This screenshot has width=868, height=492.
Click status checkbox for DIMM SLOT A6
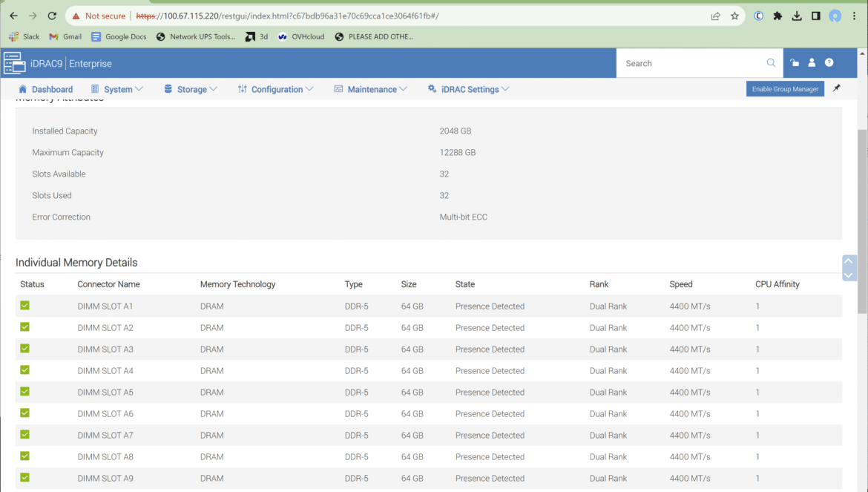(25, 413)
